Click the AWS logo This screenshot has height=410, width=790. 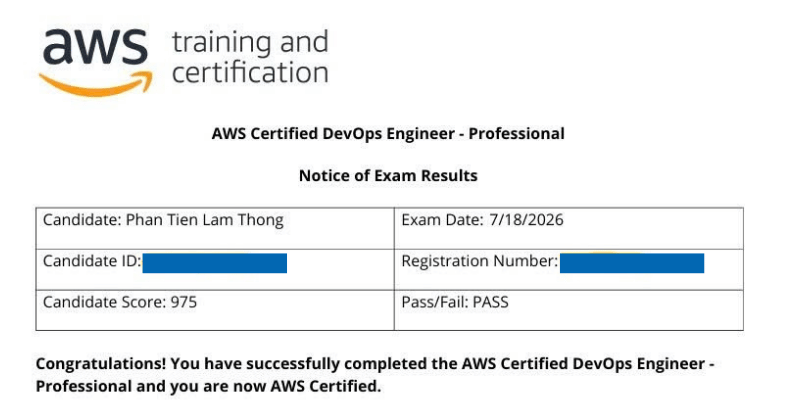click(x=95, y=62)
